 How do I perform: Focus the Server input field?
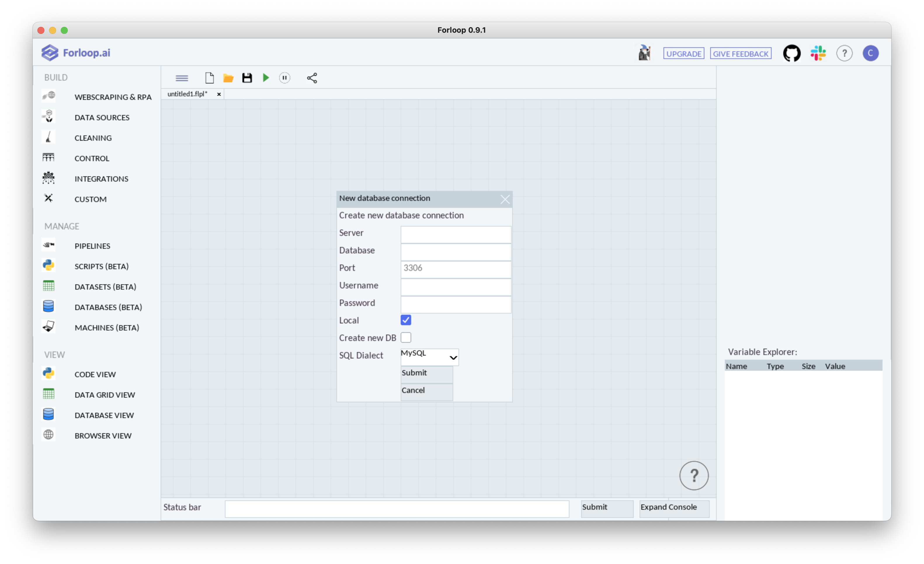(x=456, y=234)
